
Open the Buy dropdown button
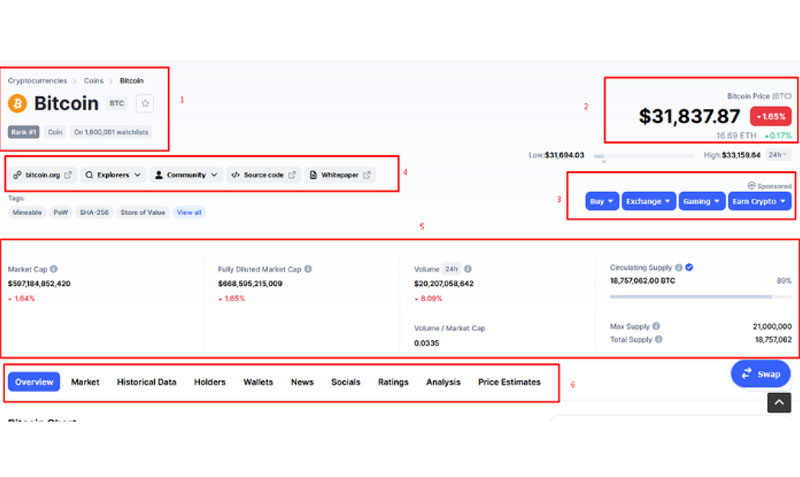point(602,202)
